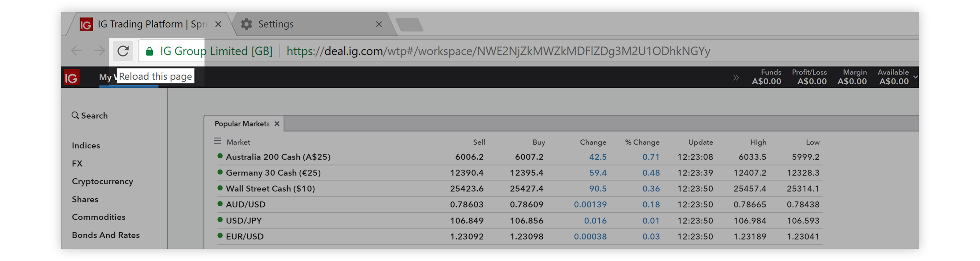This screenshot has width=980, height=261.
Task: Open the Popular Markets hamburger menu
Action: (x=217, y=141)
